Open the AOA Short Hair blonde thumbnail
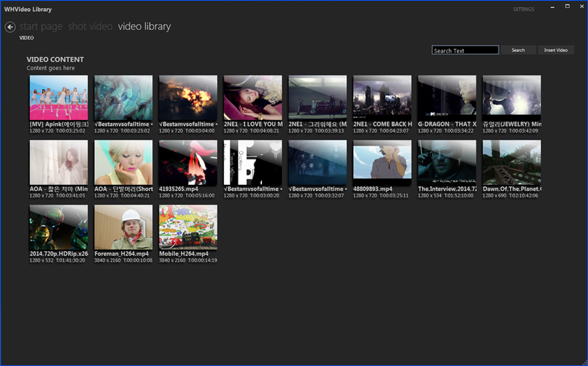Screen dimensions: 588x366 click(x=123, y=162)
